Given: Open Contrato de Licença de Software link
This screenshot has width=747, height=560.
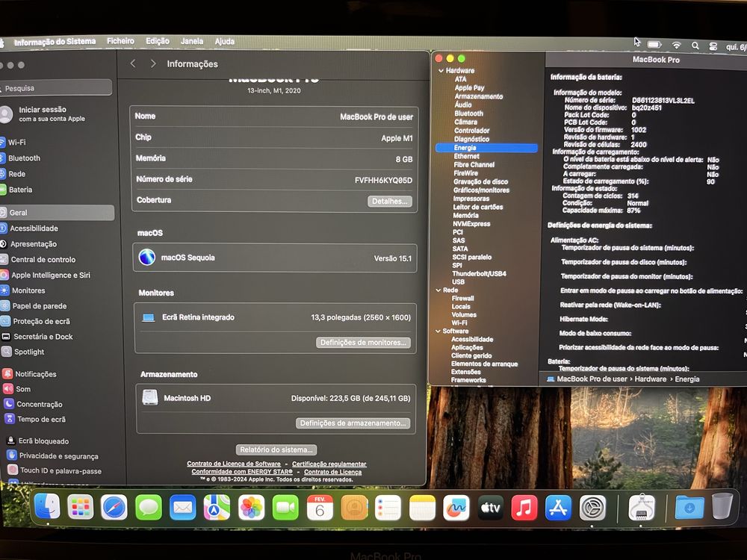Looking at the screenshot, I should pos(233,464).
